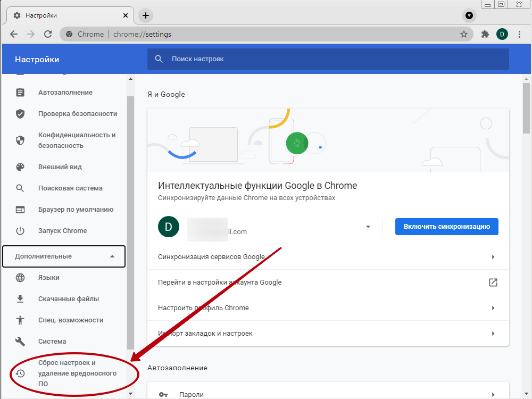Image resolution: width=532 pixels, height=399 pixels.
Task: Click the back navigation arrow
Action: point(14,34)
